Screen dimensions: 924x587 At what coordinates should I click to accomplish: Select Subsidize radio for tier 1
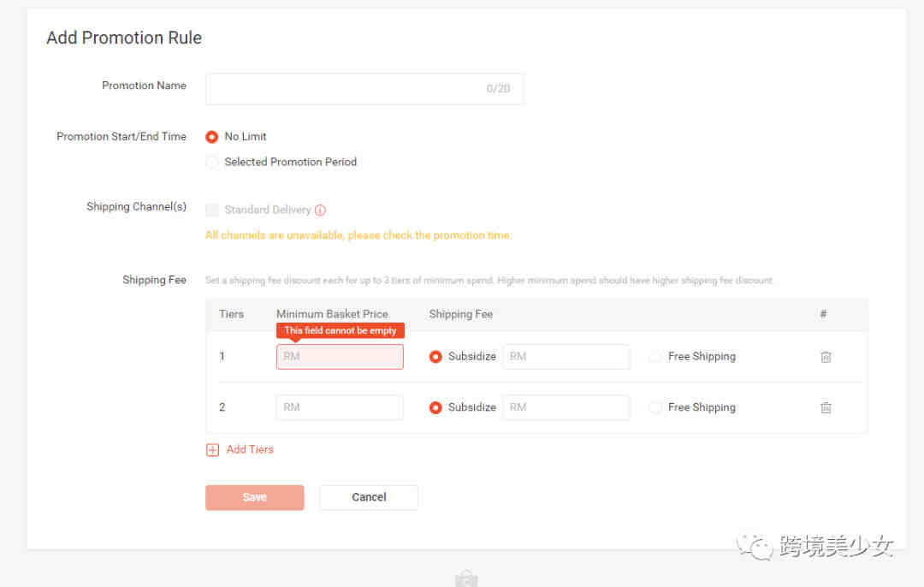(x=435, y=357)
